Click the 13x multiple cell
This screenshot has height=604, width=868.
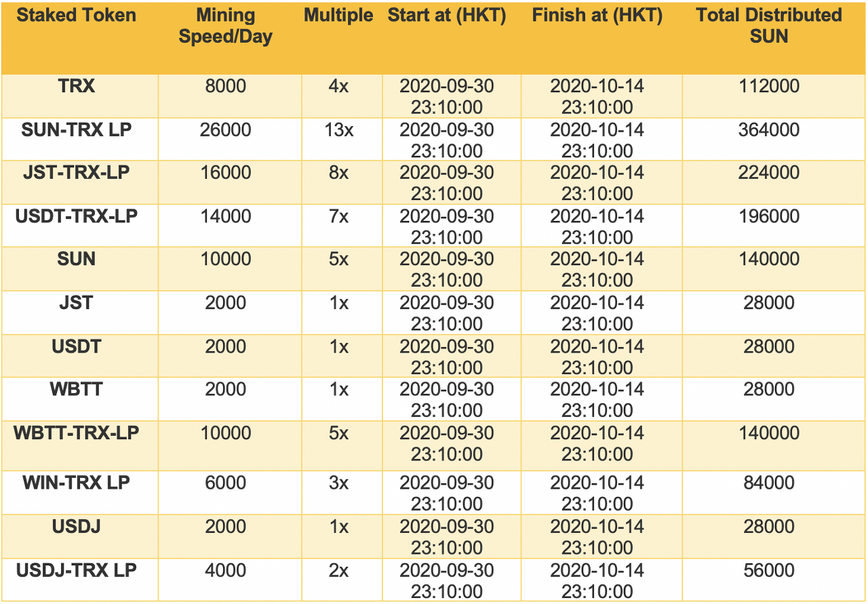pos(338,129)
